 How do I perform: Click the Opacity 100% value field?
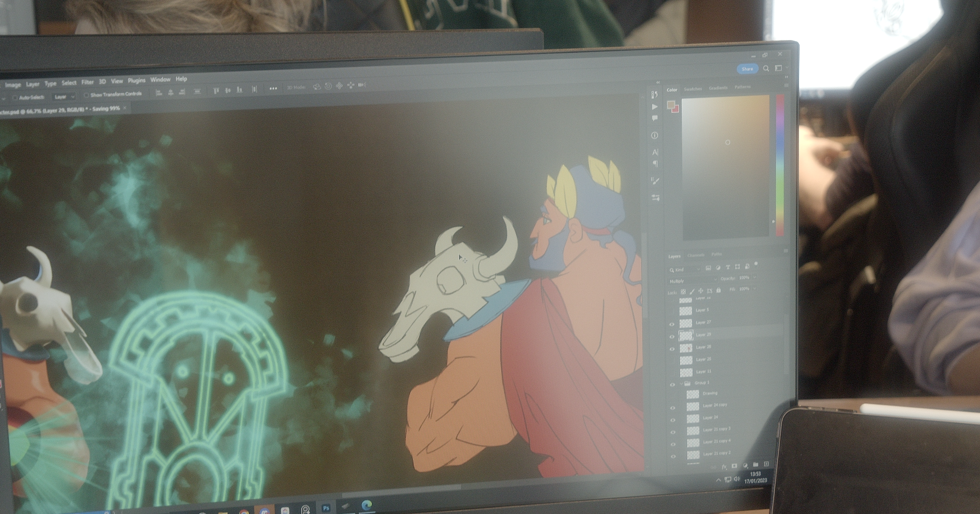[744, 278]
